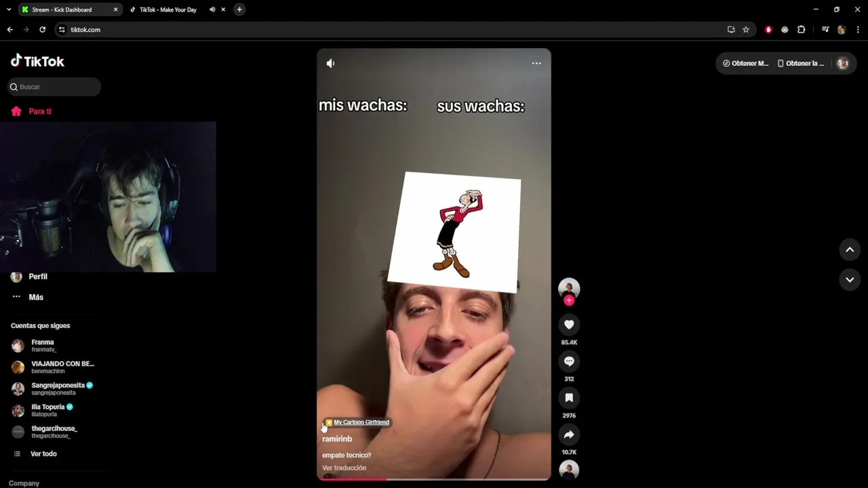Screen dimensions: 868x488
Task: Go back in browser history
Action: point(9,30)
